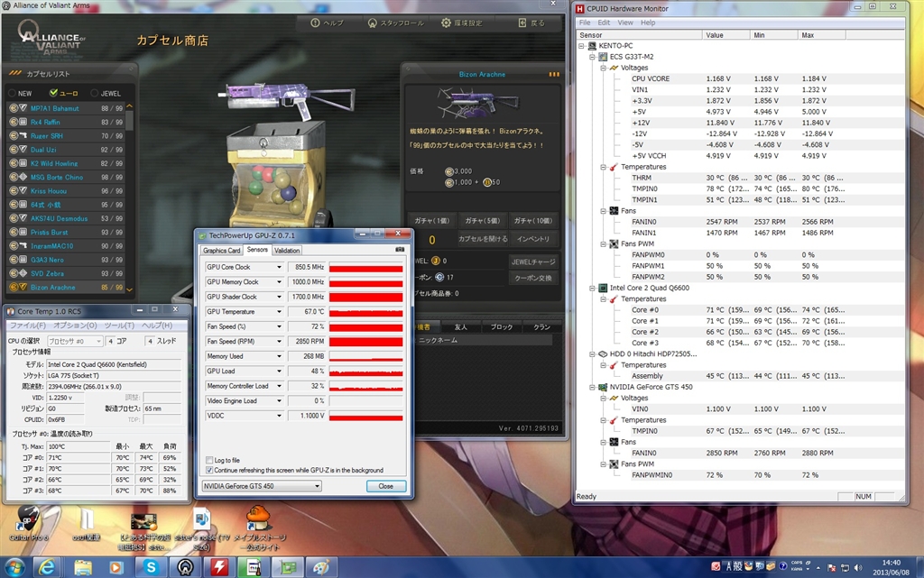Image resolution: width=924 pixels, height=578 pixels.
Task: Click the GPU Load sensor graph
Action: pyautogui.click(x=366, y=372)
